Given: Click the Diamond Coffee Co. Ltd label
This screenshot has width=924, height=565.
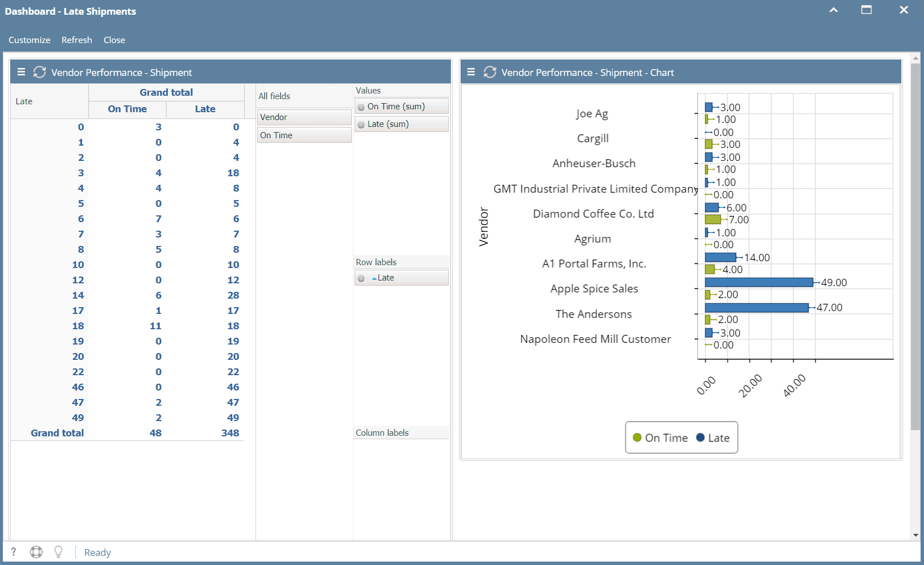Looking at the screenshot, I should coord(593,214).
